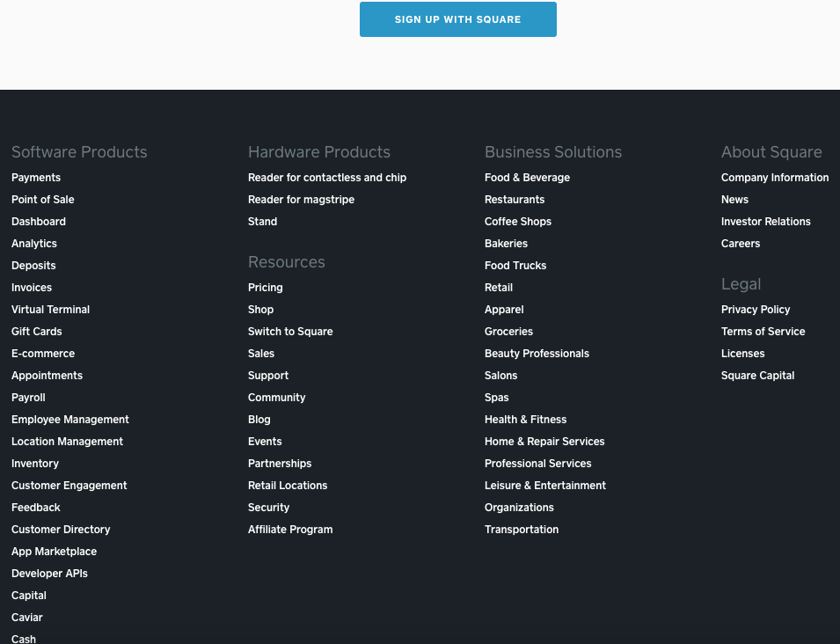The width and height of the screenshot is (840, 644).
Task: Visit the Support link
Action: tap(268, 375)
